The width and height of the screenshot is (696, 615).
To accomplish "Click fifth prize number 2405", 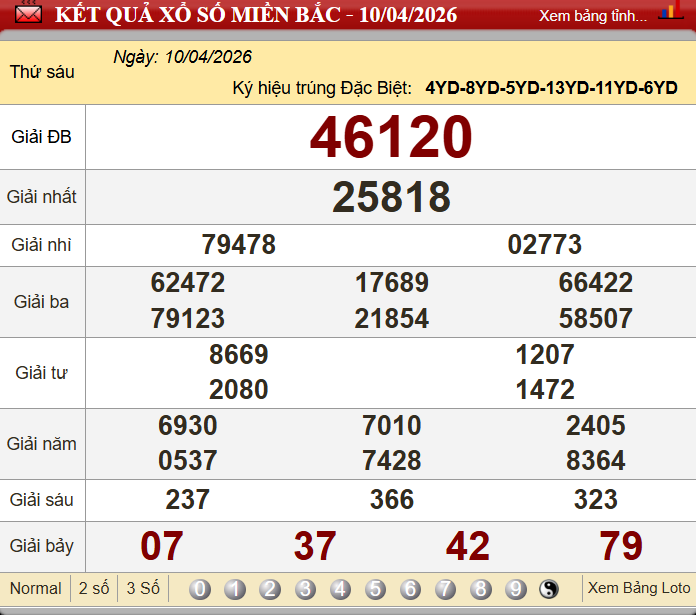I will point(596,426).
